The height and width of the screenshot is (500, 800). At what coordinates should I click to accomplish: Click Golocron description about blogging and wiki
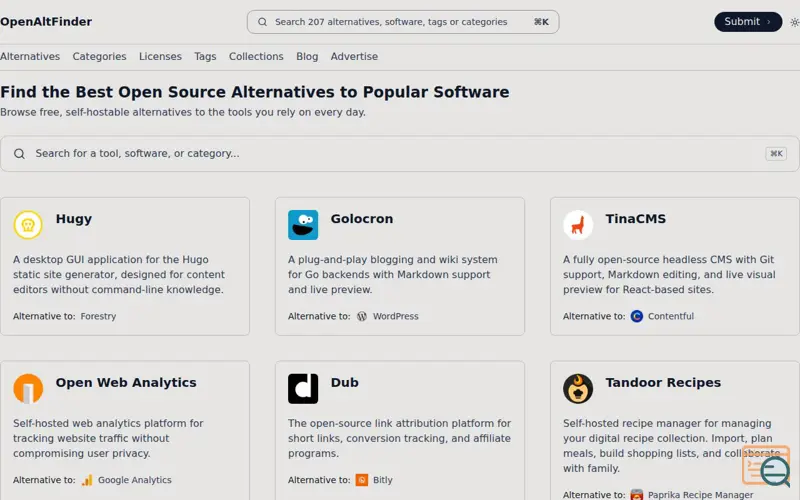(x=393, y=274)
